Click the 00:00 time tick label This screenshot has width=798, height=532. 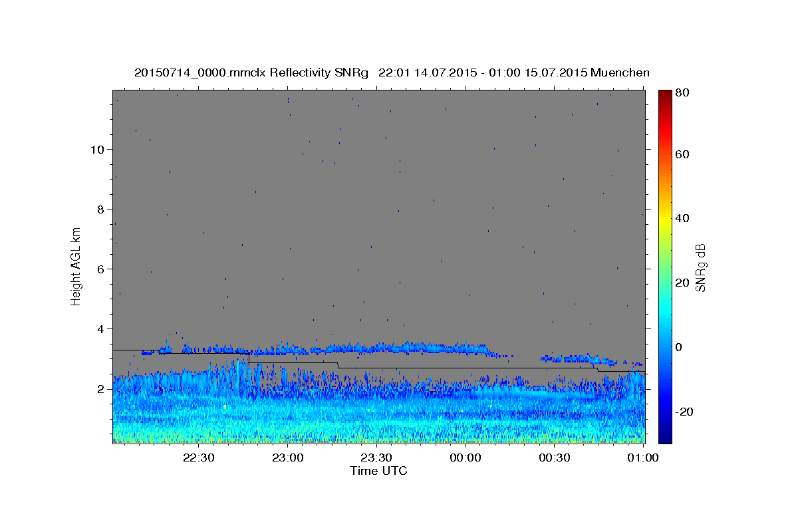click(x=465, y=458)
